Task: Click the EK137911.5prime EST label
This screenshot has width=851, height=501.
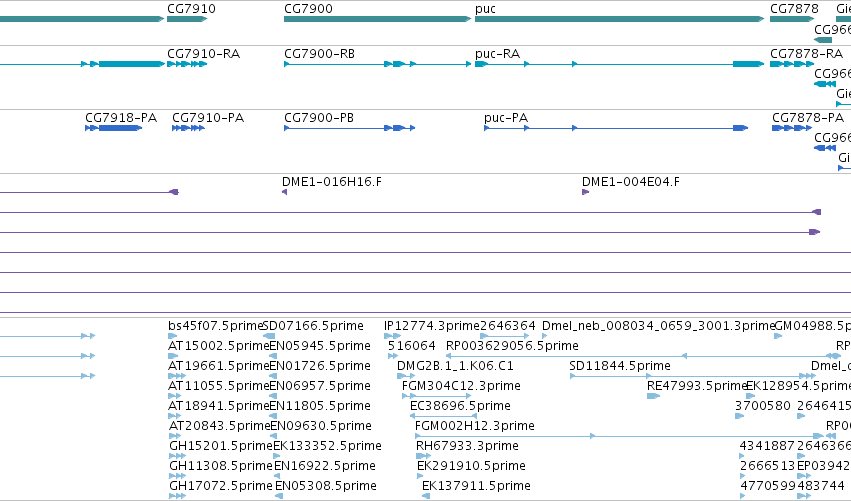Action: [476, 486]
